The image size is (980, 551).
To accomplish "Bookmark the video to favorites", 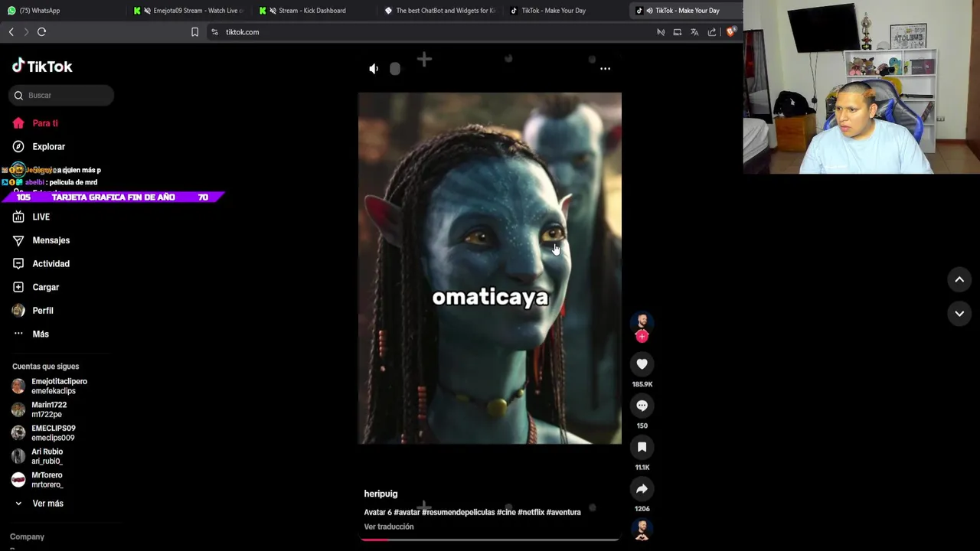I will coord(642,447).
